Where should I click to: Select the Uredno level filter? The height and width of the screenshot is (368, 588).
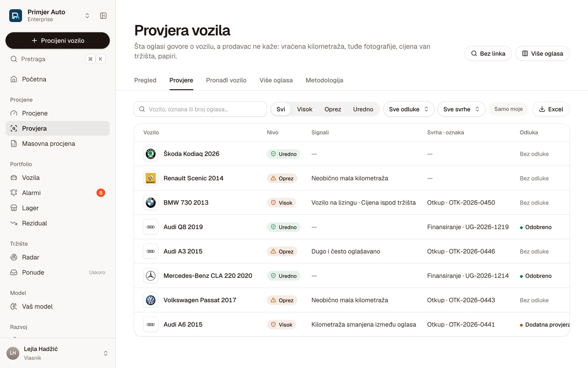(363, 109)
